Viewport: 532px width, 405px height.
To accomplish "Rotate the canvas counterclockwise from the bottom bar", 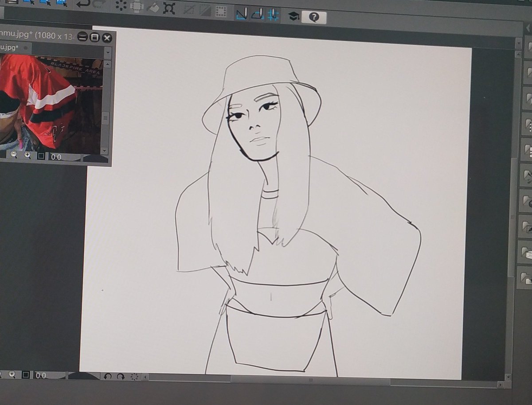I will [108, 377].
